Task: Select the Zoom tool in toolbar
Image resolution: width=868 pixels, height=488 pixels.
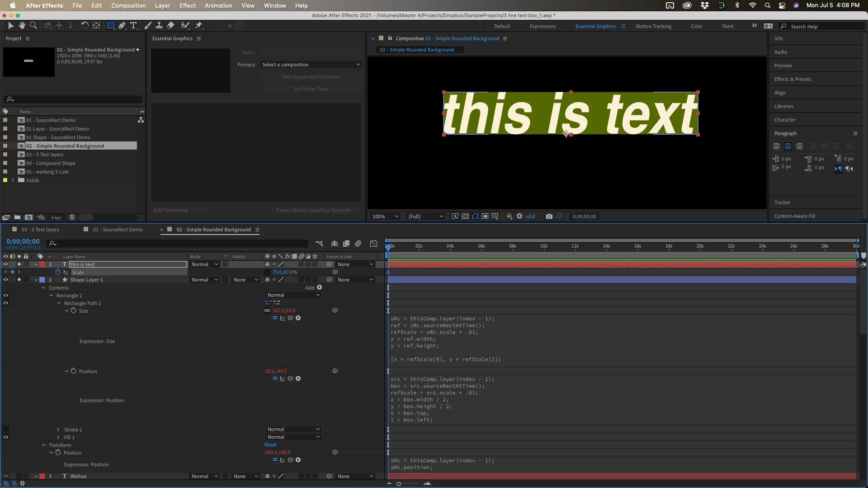Action: (x=33, y=26)
